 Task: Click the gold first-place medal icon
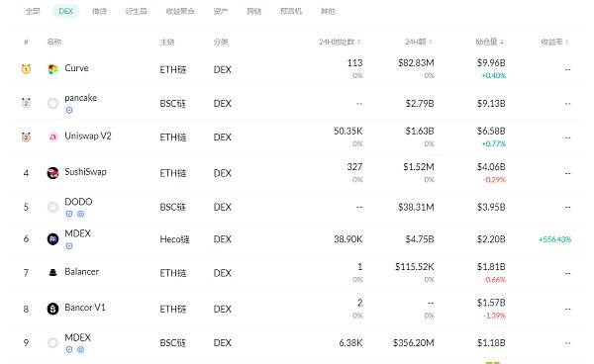[26, 69]
